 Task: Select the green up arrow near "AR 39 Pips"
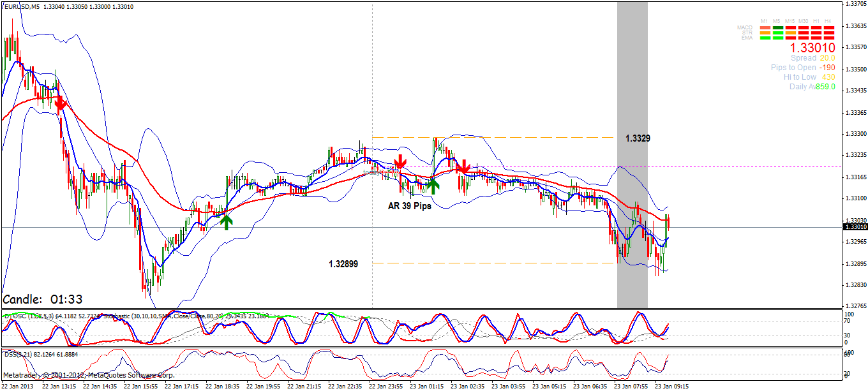(x=433, y=187)
